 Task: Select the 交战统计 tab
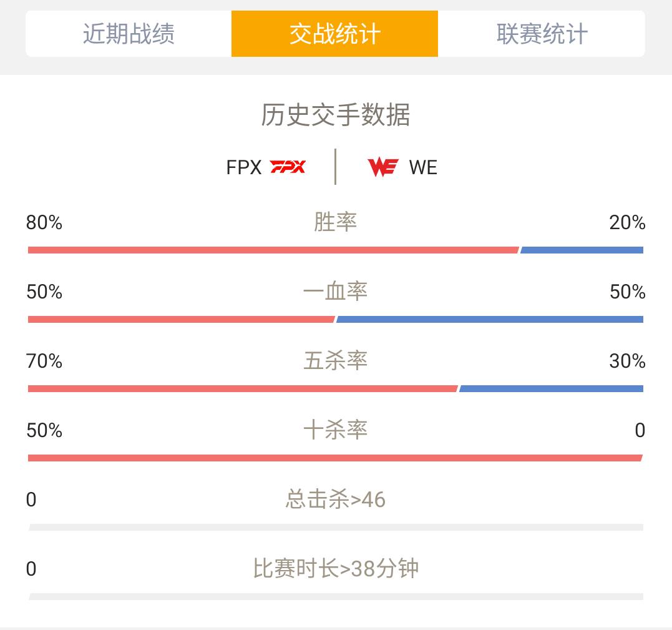[334, 34]
